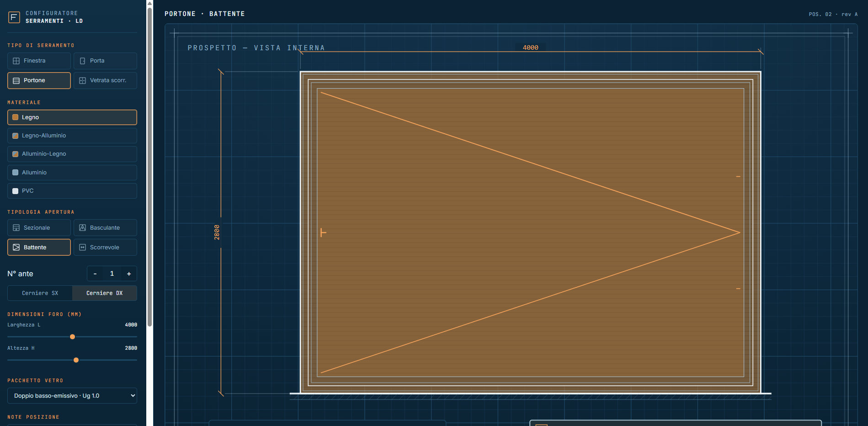Click the Vetrata scorr. icon

click(83, 80)
